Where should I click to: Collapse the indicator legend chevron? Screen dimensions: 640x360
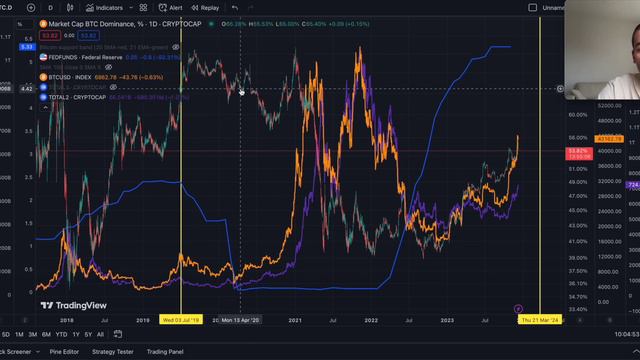pos(45,108)
